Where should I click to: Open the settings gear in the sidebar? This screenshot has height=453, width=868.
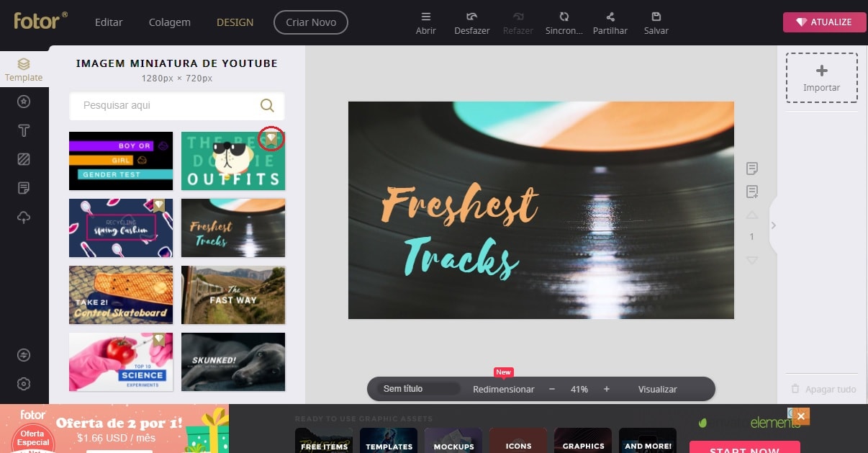click(x=24, y=384)
